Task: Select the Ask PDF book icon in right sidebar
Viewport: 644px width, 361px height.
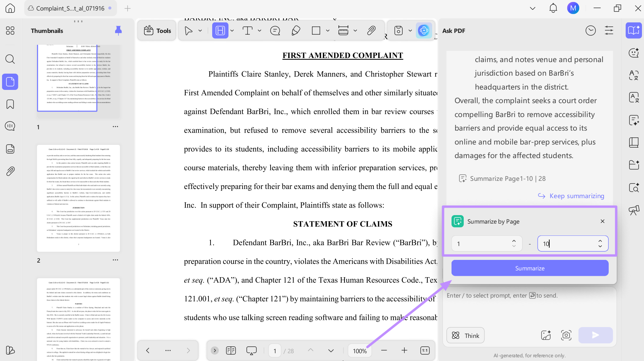Action: 633,31
